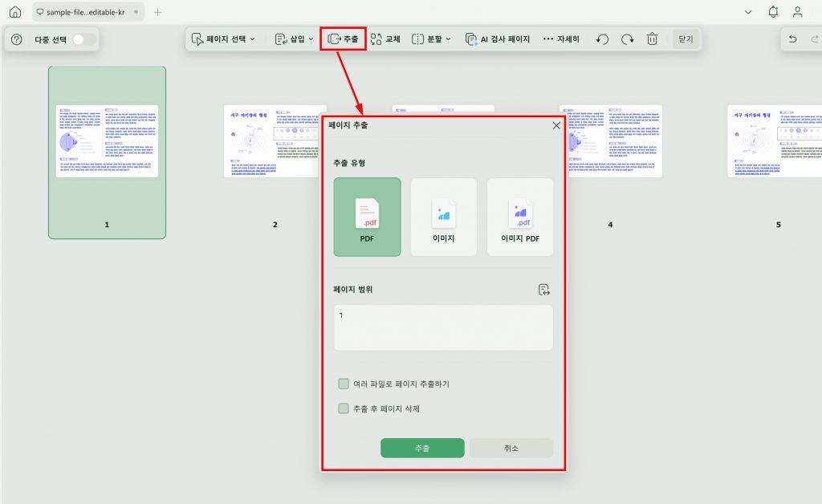Choose 이미지 PDF extraction type
The height and width of the screenshot is (504, 822).
(520, 217)
